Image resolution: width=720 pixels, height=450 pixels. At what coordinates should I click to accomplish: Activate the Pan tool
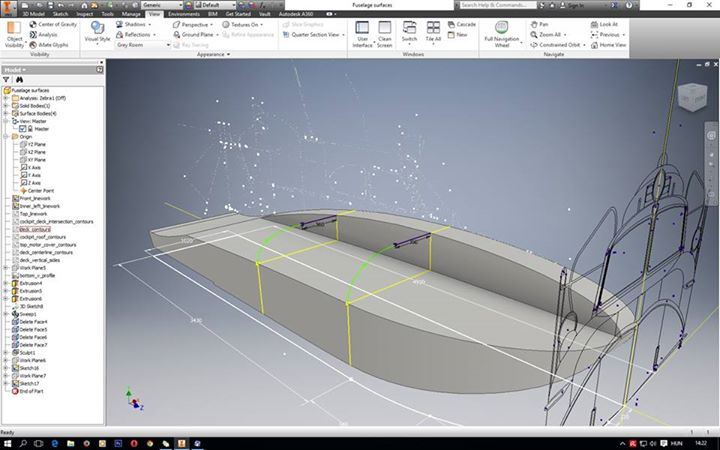click(543, 23)
